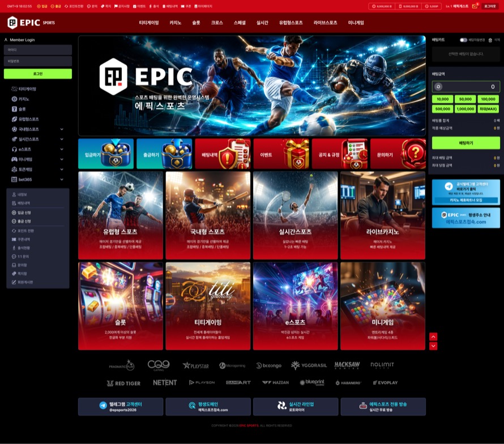Select 티티게이밍 in the top navigation
504x444 pixels.
click(149, 23)
